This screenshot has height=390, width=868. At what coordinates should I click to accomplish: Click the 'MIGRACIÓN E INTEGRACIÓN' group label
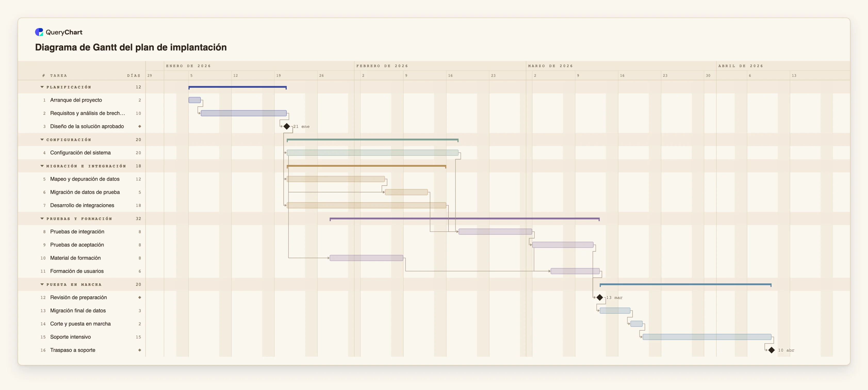[x=86, y=166]
